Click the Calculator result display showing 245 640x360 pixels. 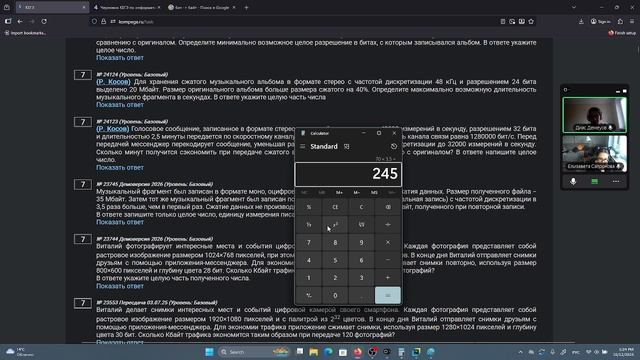[348, 174]
